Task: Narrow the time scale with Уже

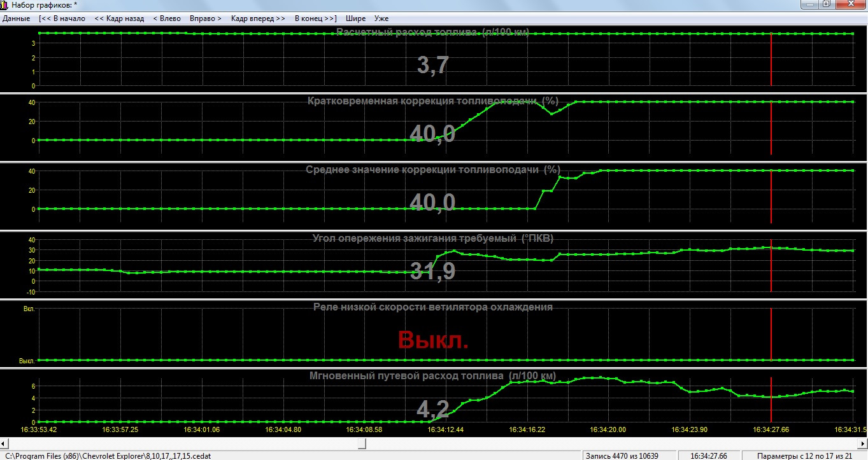Action: (x=381, y=18)
